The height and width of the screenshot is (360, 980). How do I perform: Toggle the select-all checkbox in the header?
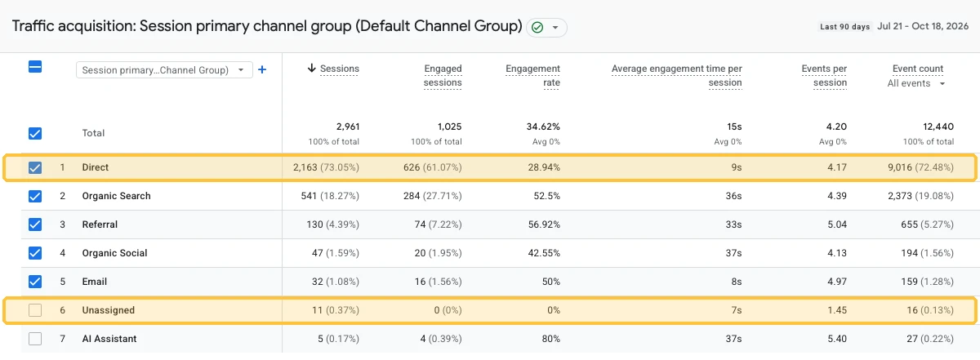(x=35, y=68)
